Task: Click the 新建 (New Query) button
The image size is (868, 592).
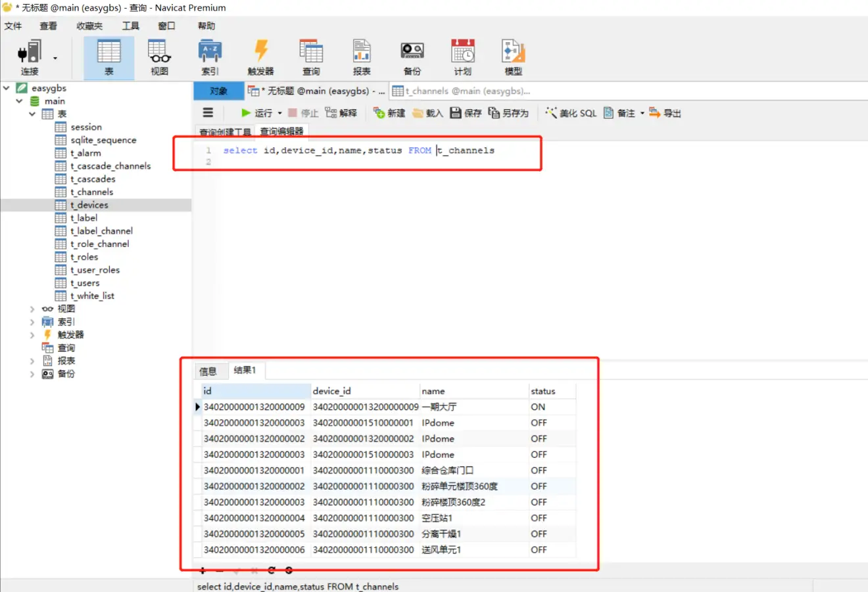Action: (x=388, y=112)
